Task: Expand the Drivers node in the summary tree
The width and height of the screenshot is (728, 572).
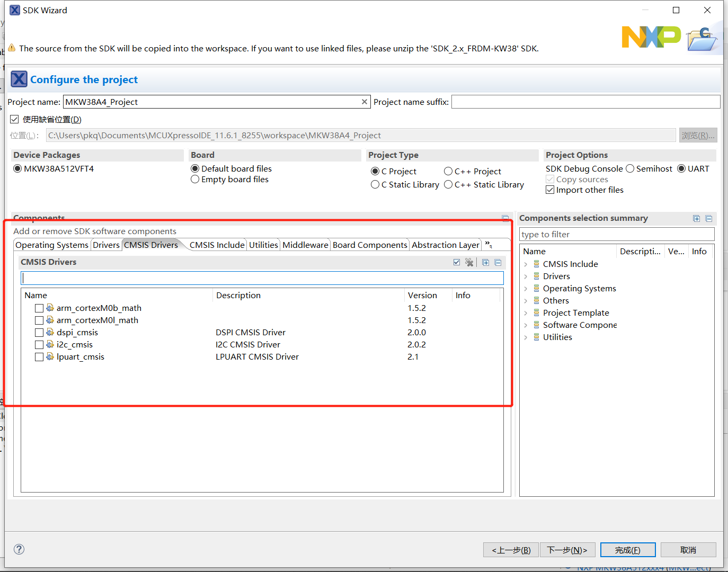Action: 526,276
